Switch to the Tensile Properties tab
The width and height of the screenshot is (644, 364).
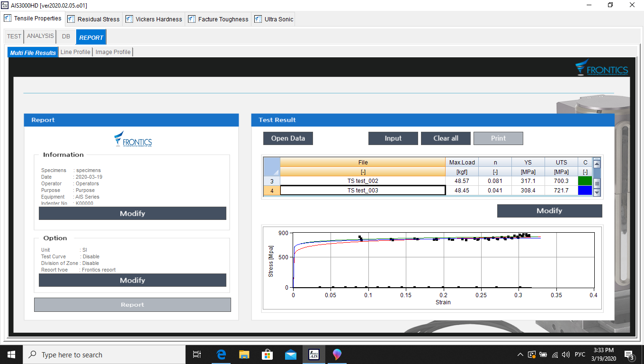coord(33,18)
